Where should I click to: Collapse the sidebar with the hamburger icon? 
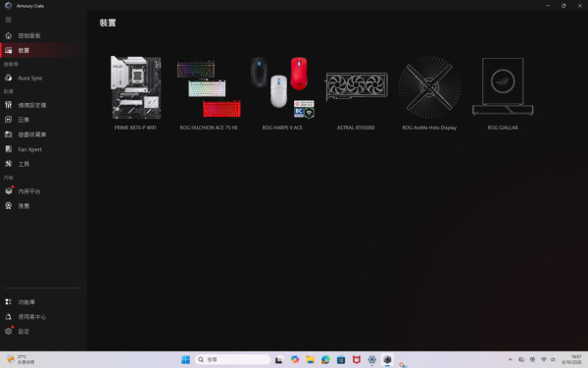coord(8,20)
